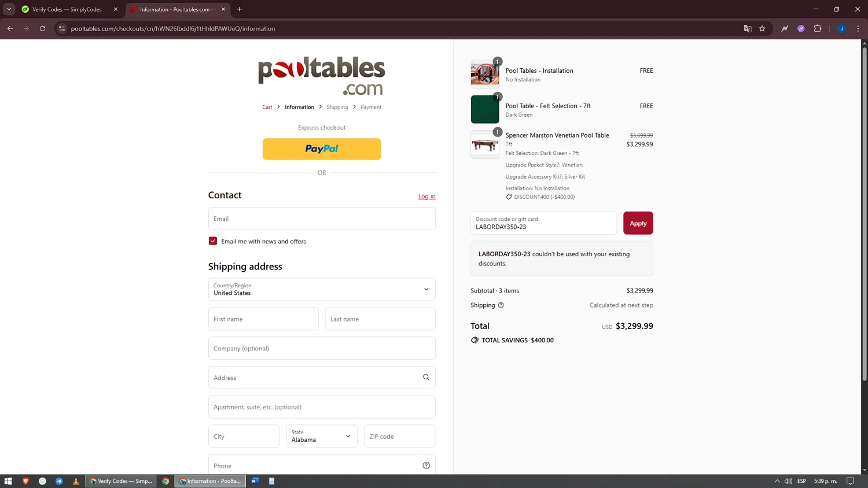
Task: Click the City input field
Action: point(244,436)
